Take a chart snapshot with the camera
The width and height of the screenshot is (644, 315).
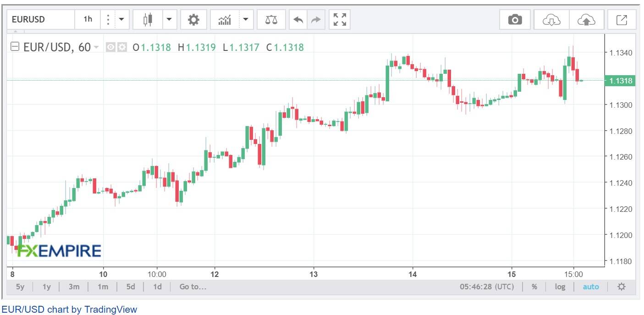pyautogui.click(x=515, y=20)
